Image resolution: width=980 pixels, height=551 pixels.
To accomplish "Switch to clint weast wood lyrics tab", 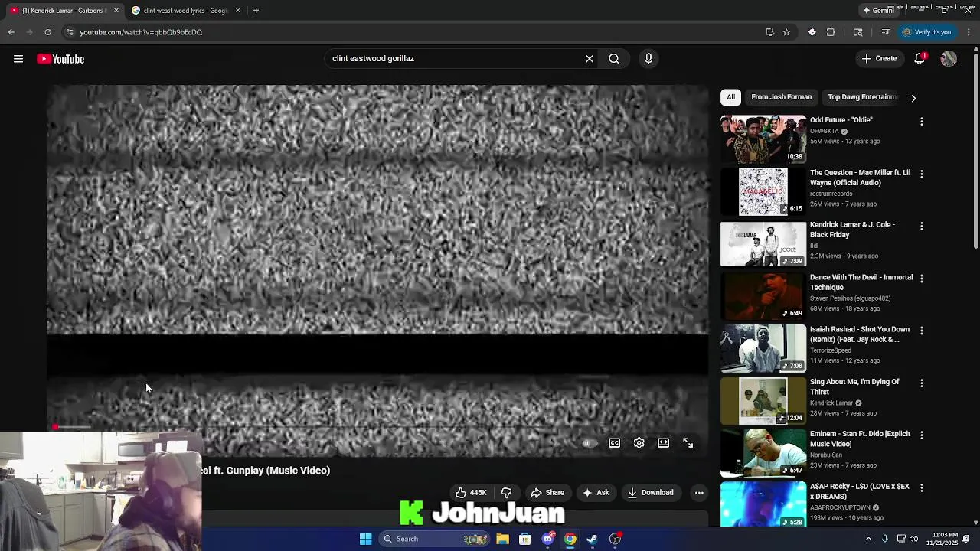I will (x=185, y=10).
